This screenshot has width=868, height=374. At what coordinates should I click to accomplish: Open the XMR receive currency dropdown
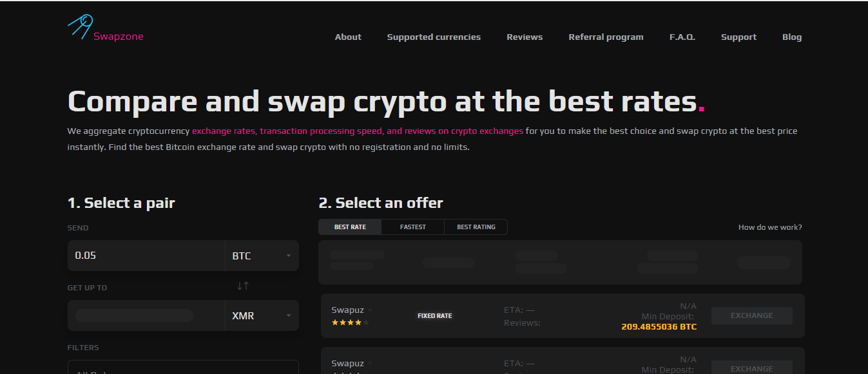tap(262, 315)
